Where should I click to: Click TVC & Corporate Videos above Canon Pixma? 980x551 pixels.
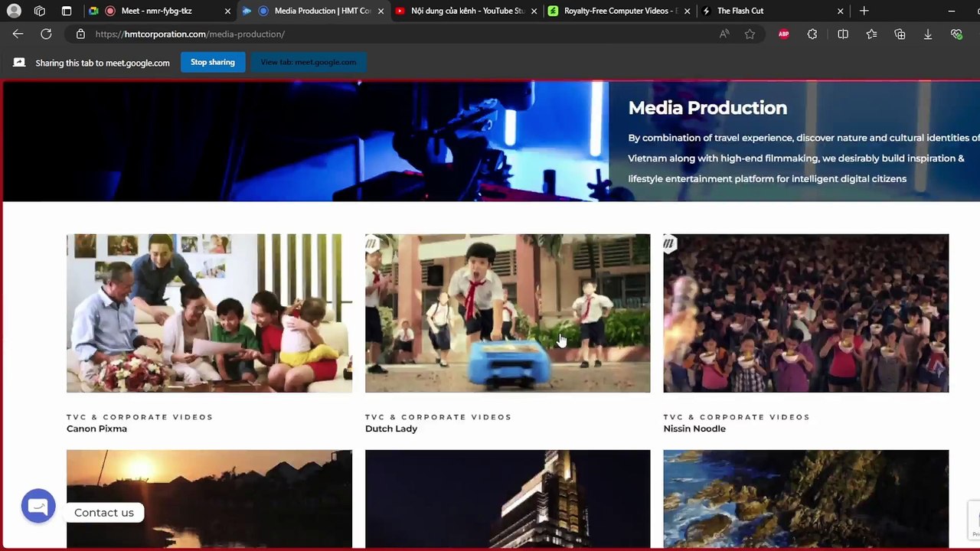click(140, 417)
